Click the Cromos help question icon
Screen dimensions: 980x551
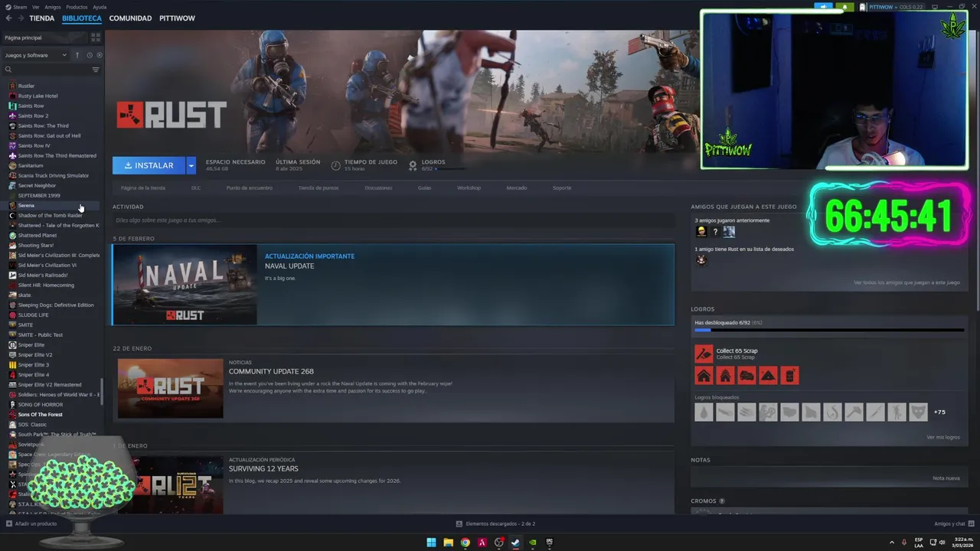tap(722, 501)
